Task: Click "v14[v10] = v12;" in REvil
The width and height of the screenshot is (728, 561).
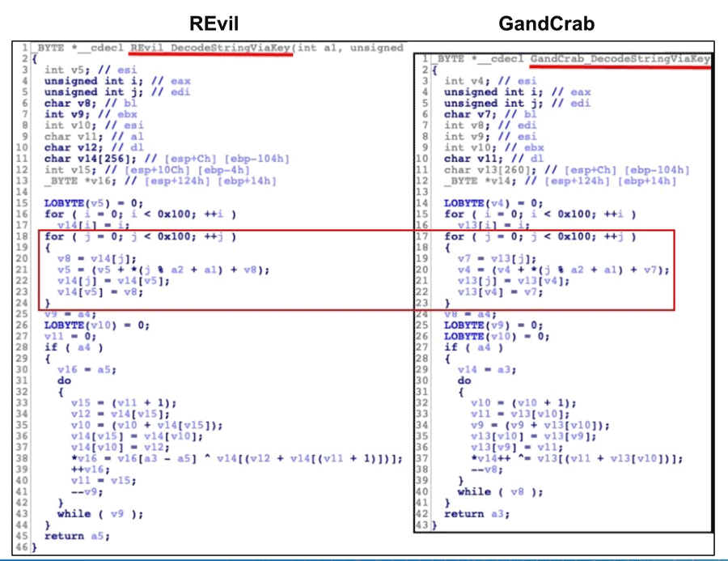Action: (x=121, y=448)
